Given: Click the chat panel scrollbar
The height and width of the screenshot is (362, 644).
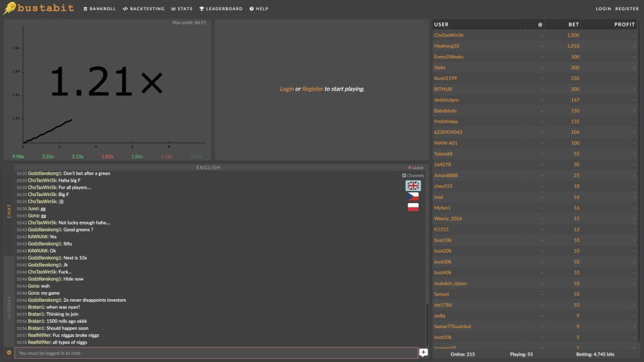Looking at the screenshot, I should tap(427, 325).
